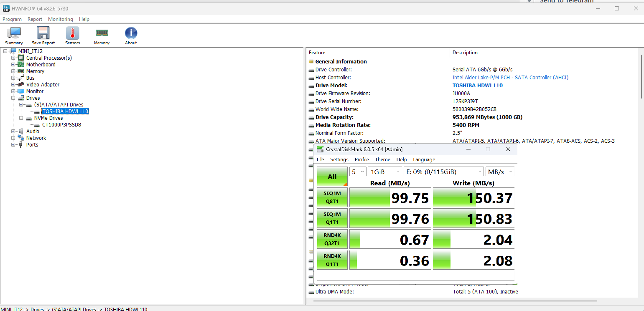This screenshot has height=311, width=644.
Task: Collapse the (S)ATA/ATAPI Drives node
Action: pyautogui.click(x=21, y=105)
